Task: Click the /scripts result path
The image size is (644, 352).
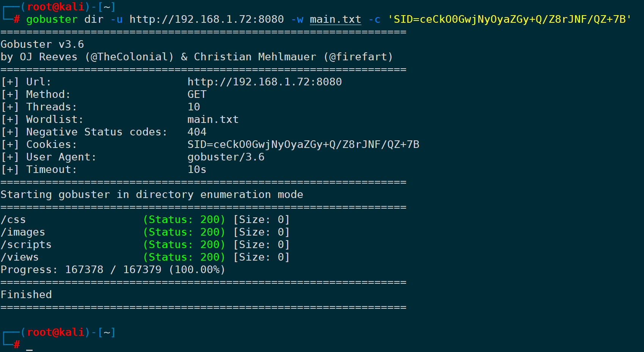Action: [x=26, y=245]
